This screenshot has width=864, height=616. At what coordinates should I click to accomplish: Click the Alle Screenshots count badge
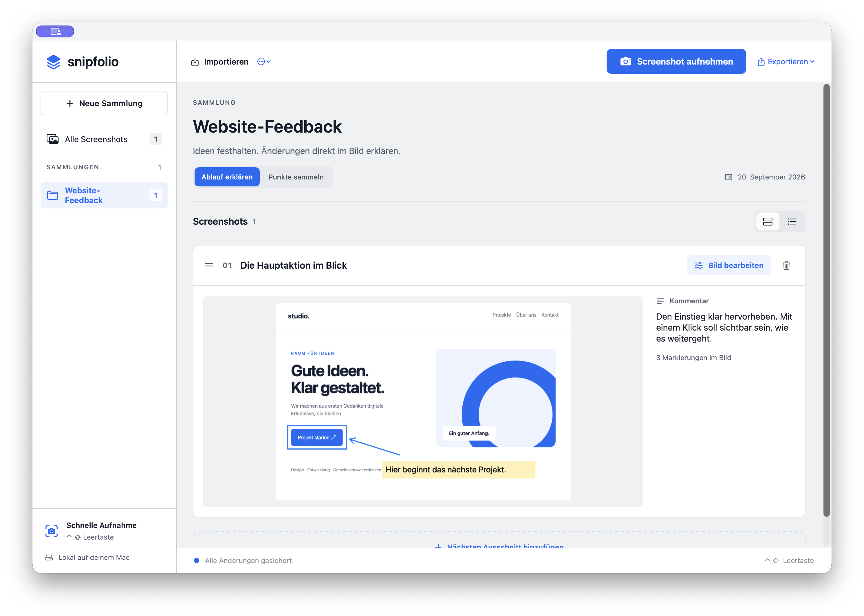[x=155, y=139]
